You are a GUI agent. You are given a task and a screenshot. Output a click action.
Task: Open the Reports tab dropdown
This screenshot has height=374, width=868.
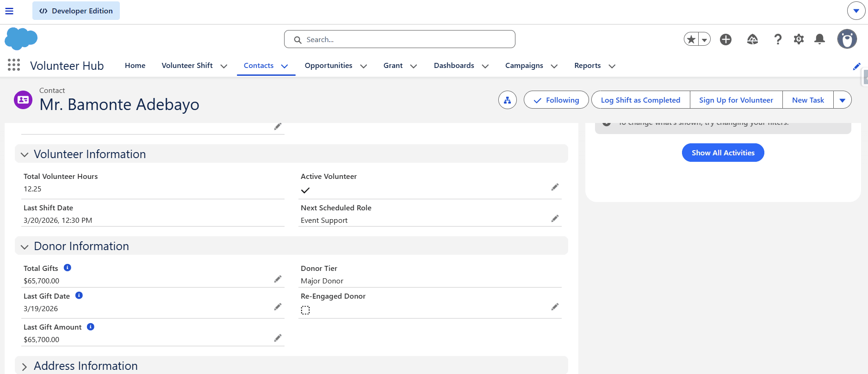click(x=612, y=66)
